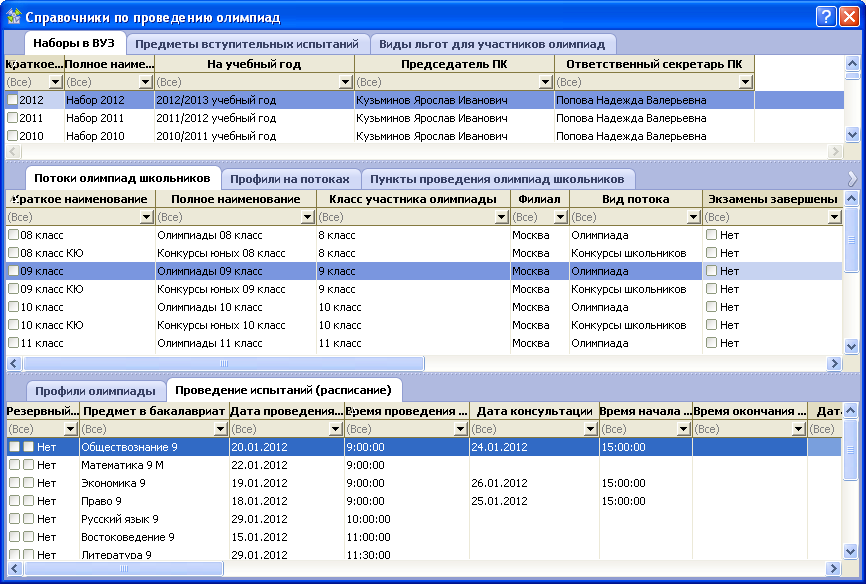Viewport: 866px width, 584px height.
Task: Click streams table horizontal scroll-right arrow
Action: coord(835,364)
